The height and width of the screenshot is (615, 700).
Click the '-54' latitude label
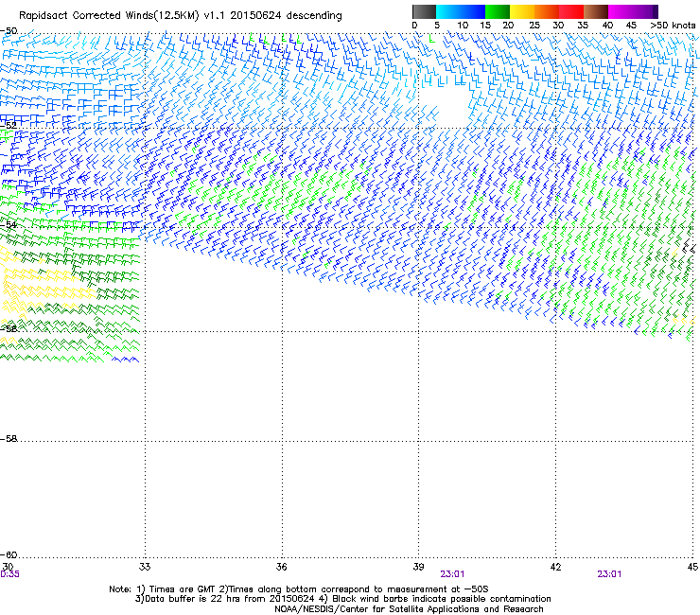pyautogui.click(x=8, y=224)
